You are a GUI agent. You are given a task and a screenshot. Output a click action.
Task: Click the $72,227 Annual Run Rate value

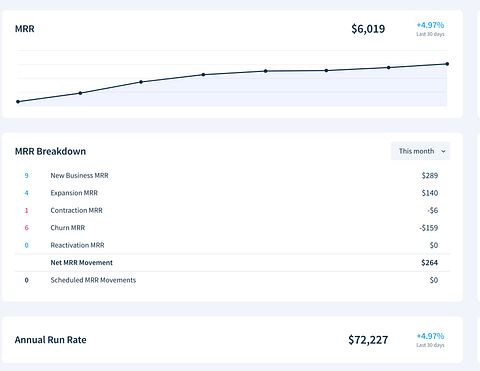[368, 340]
